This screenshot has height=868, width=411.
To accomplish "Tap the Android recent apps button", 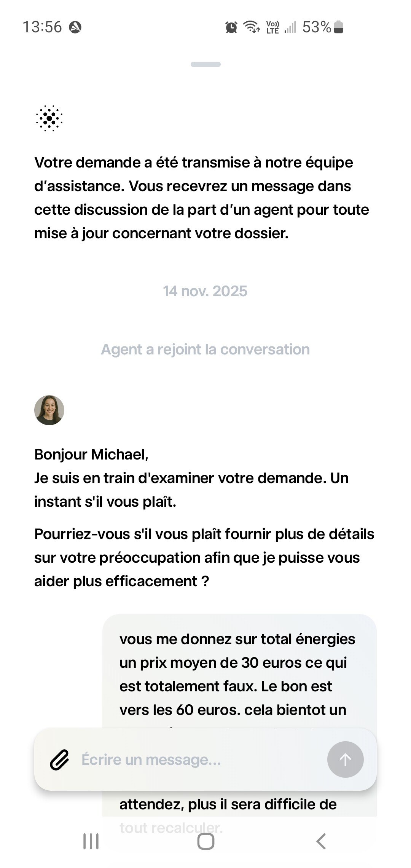I will pos(91,841).
